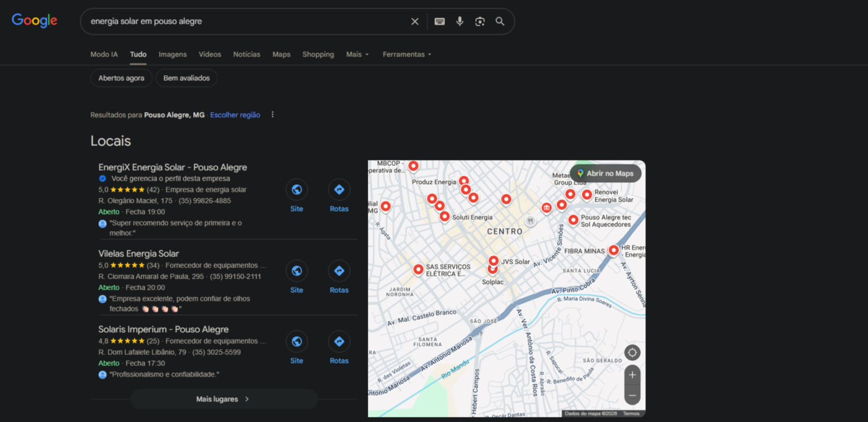Open Google Lens image search
868x422 pixels.
[x=480, y=21]
